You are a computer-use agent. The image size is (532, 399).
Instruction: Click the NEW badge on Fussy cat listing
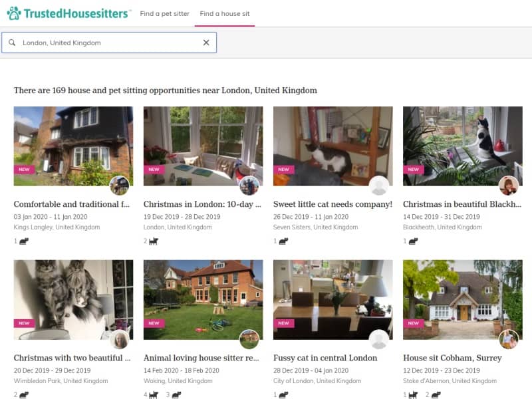coord(284,323)
